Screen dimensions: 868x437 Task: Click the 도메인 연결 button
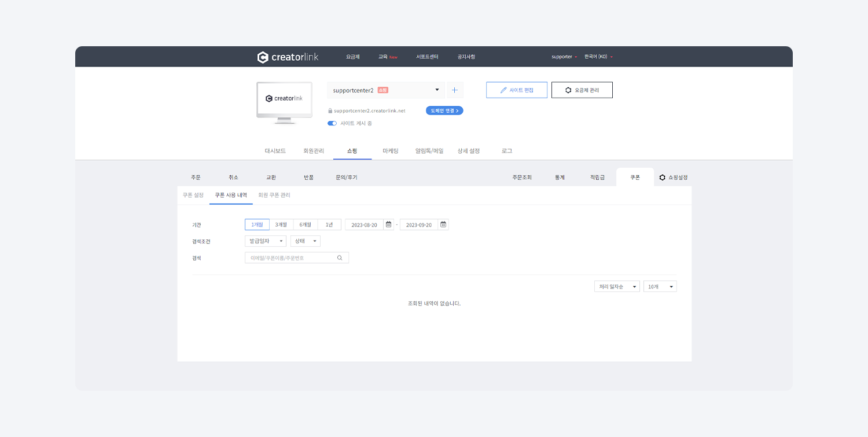click(x=444, y=110)
